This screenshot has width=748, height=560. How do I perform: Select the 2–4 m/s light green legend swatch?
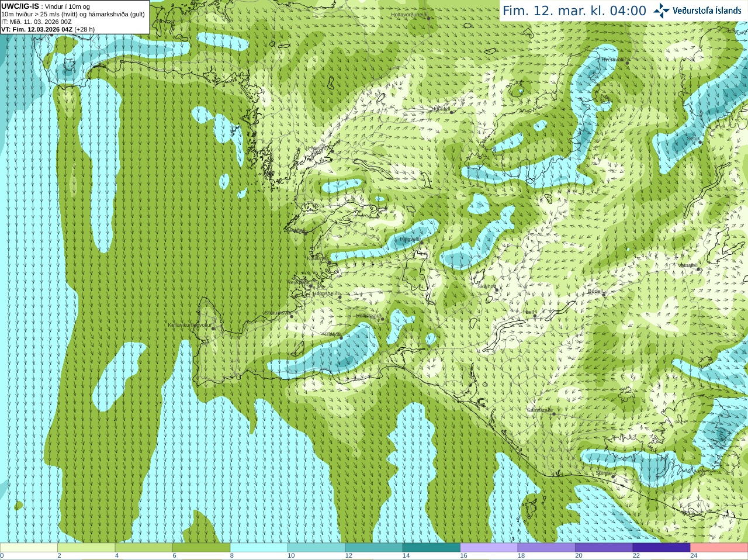click(x=86, y=548)
